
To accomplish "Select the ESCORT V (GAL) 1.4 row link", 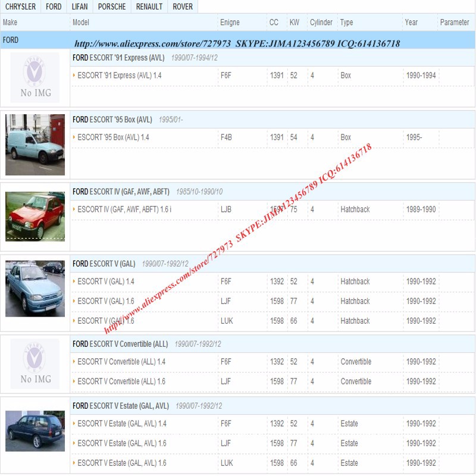I will [x=106, y=281].
